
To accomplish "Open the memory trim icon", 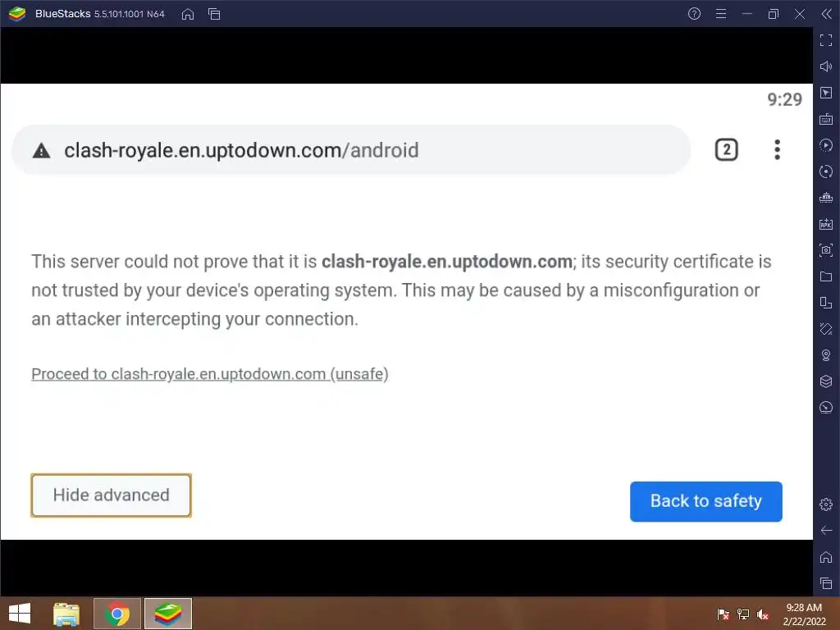I will coord(825,198).
